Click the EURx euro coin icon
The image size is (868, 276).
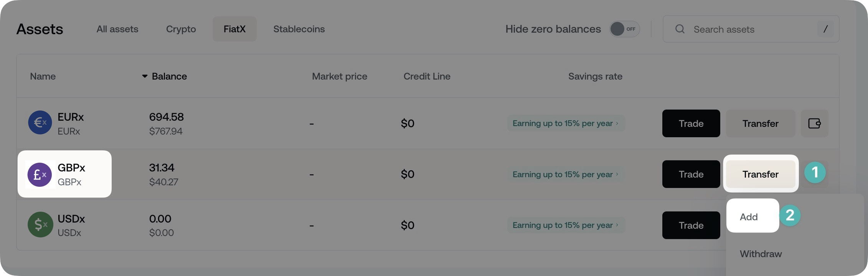(40, 123)
